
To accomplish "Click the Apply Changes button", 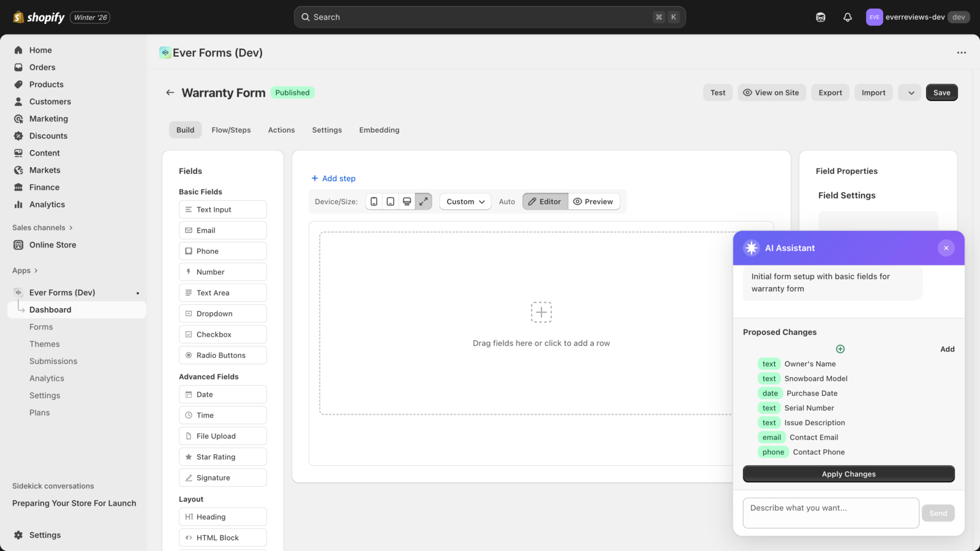I will [x=848, y=473].
